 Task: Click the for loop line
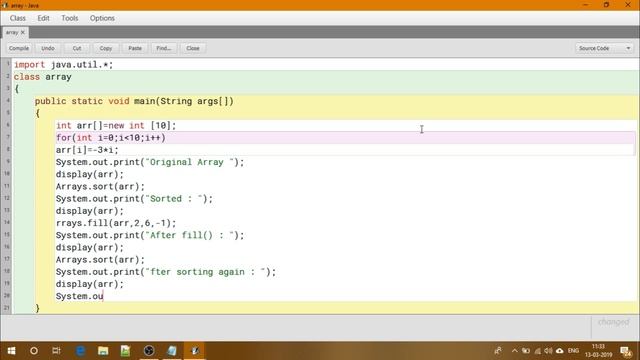111,138
